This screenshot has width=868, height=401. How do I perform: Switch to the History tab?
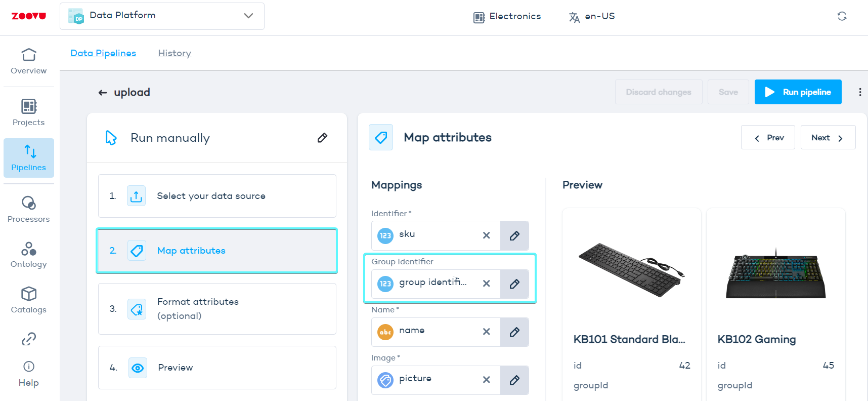point(175,53)
